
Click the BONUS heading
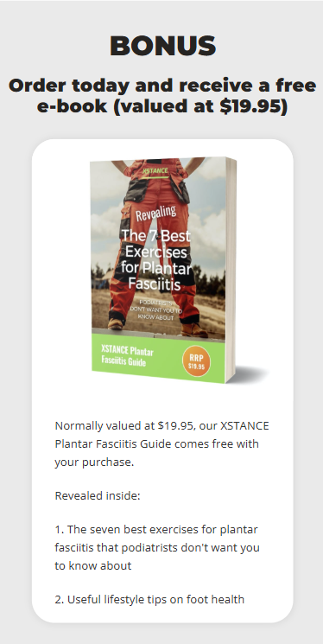pos(162,46)
